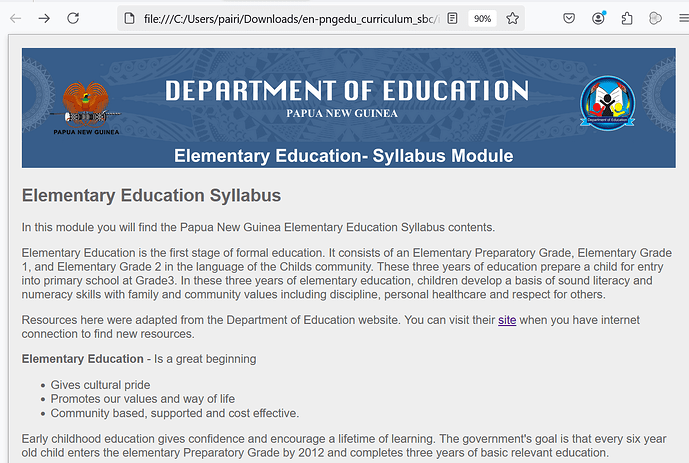Open the Extensions puzzle icon
689x463 pixels.
[x=627, y=18]
